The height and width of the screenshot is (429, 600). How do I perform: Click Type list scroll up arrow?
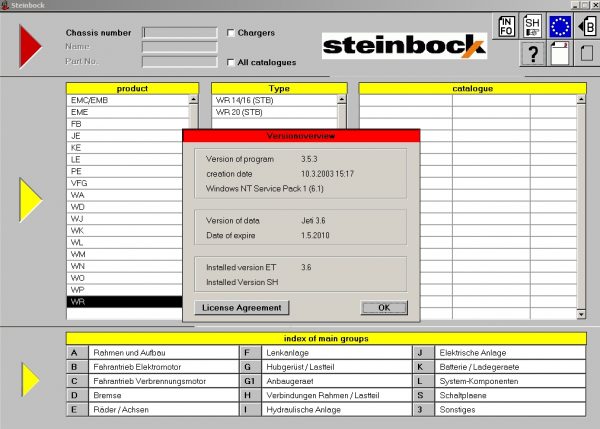point(342,100)
